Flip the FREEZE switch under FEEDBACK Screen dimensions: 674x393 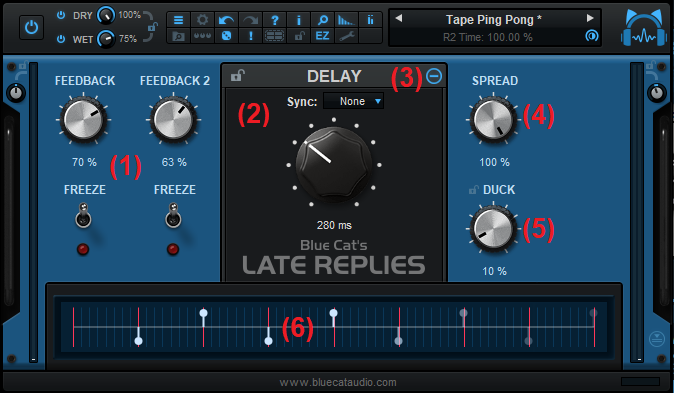click(x=83, y=215)
